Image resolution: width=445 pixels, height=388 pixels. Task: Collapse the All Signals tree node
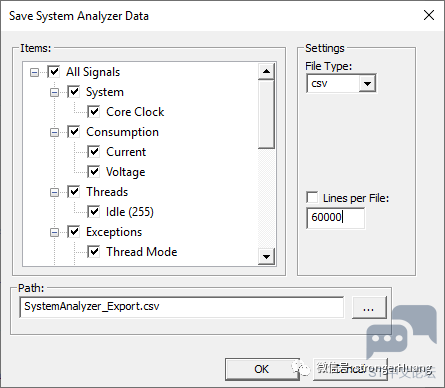pos(34,72)
